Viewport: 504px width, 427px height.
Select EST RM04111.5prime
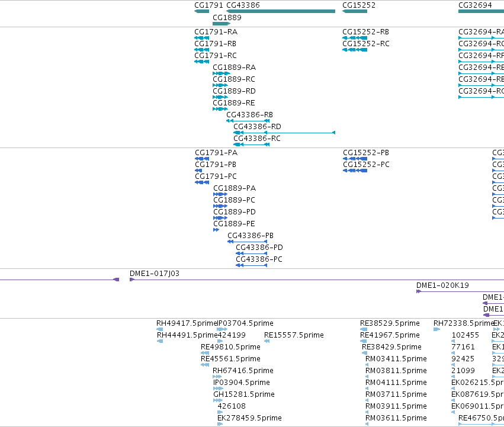396,383
